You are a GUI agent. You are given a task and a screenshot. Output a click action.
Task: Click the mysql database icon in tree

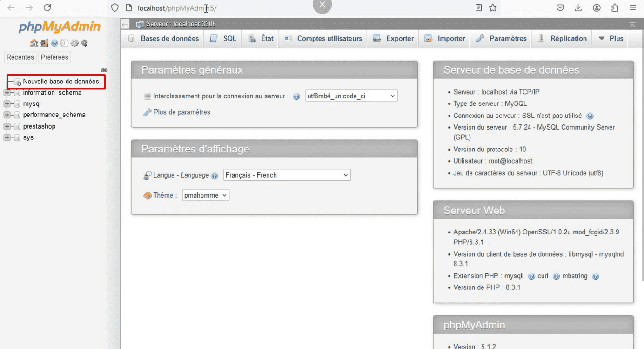[x=17, y=104]
